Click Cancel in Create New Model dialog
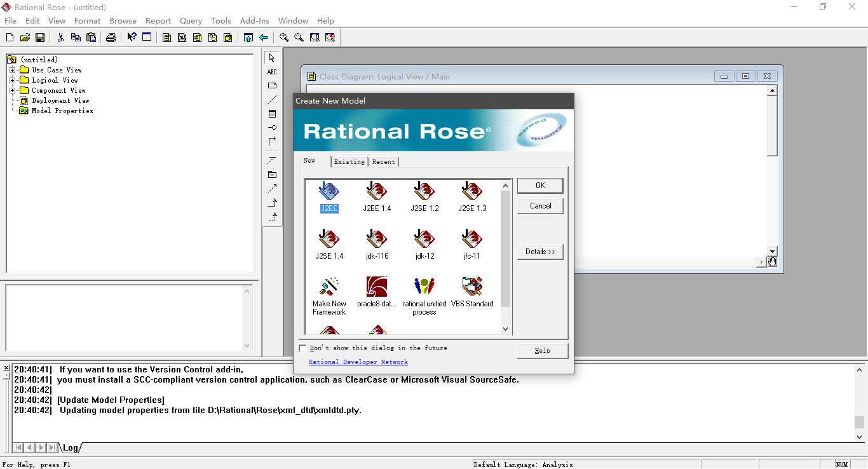The image size is (868, 469). (x=540, y=206)
